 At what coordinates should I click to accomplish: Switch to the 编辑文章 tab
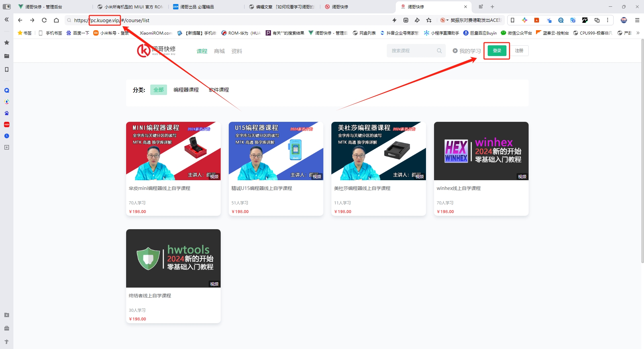[x=282, y=7]
